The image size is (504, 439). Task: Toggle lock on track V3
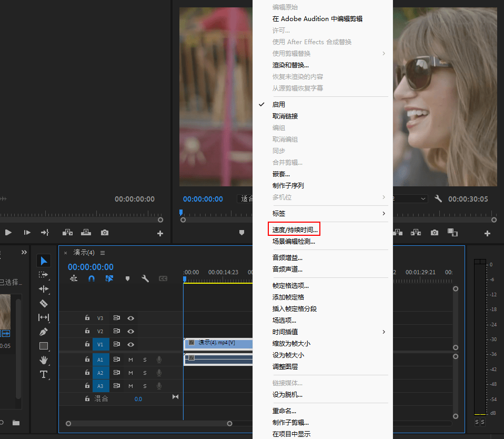pyautogui.click(x=87, y=318)
